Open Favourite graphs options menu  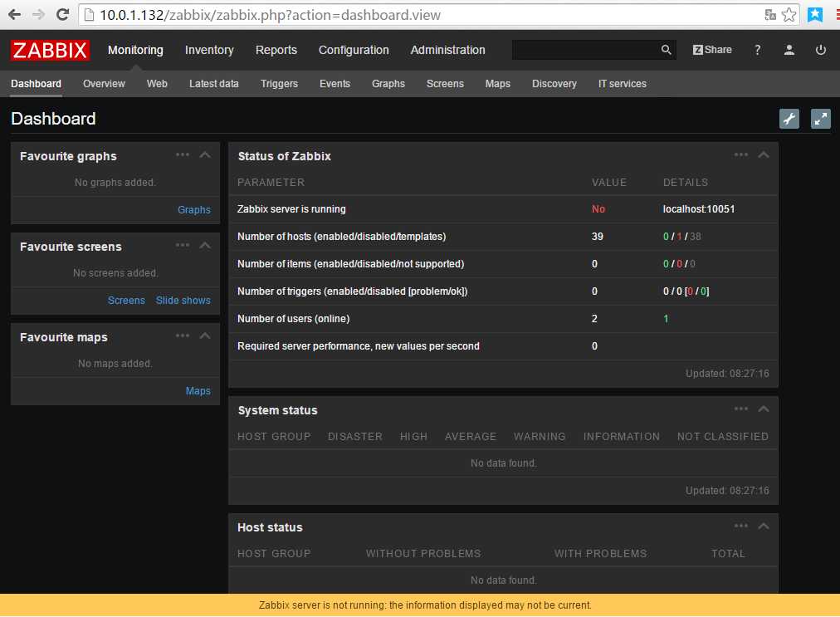[x=183, y=155]
